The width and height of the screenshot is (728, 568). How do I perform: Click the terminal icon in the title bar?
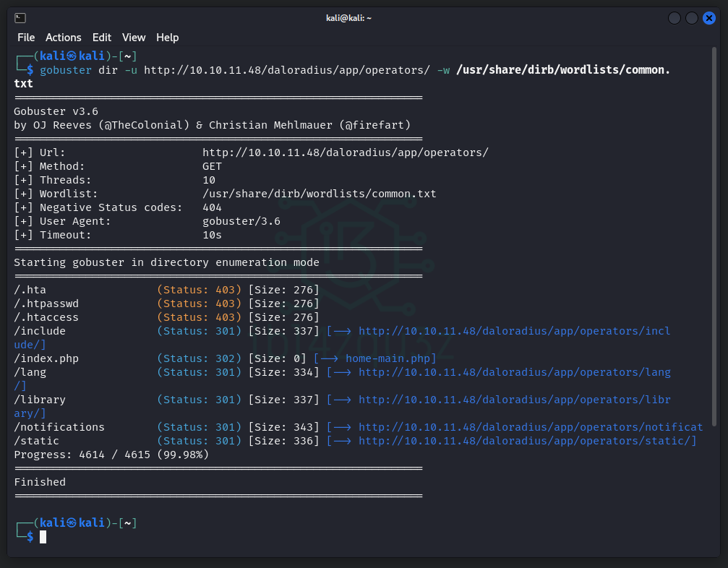[x=20, y=18]
